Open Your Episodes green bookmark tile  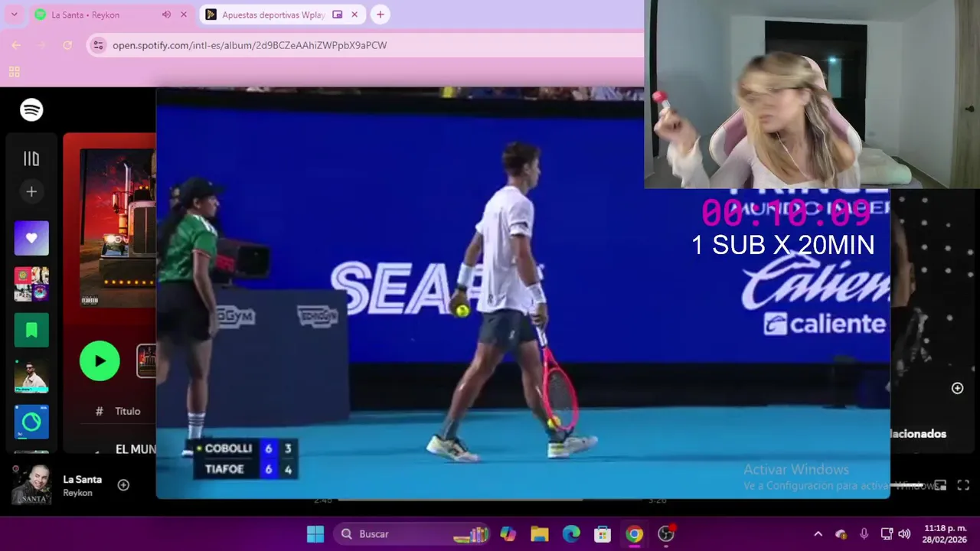(x=31, y=330)
